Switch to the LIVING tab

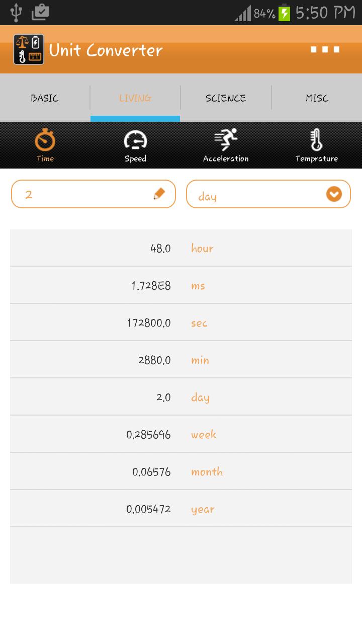coord(135,98)
